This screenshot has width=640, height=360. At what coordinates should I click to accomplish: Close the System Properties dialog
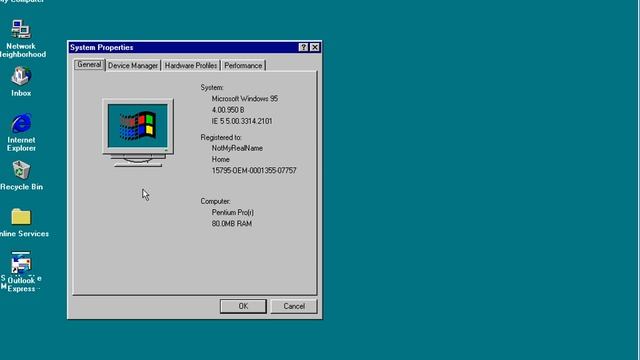tap(315, 47)
